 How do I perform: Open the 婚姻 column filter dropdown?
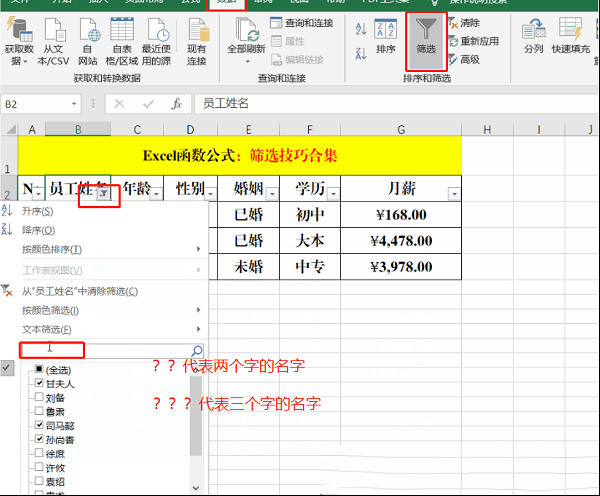272,194
